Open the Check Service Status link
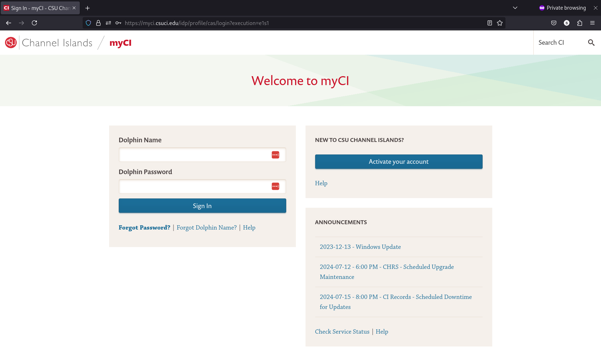 coord(342,332)
